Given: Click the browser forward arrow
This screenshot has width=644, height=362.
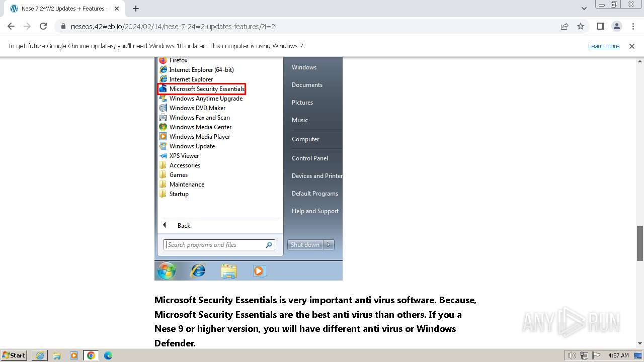Looking at the screenshot, I should coord(27,26).
